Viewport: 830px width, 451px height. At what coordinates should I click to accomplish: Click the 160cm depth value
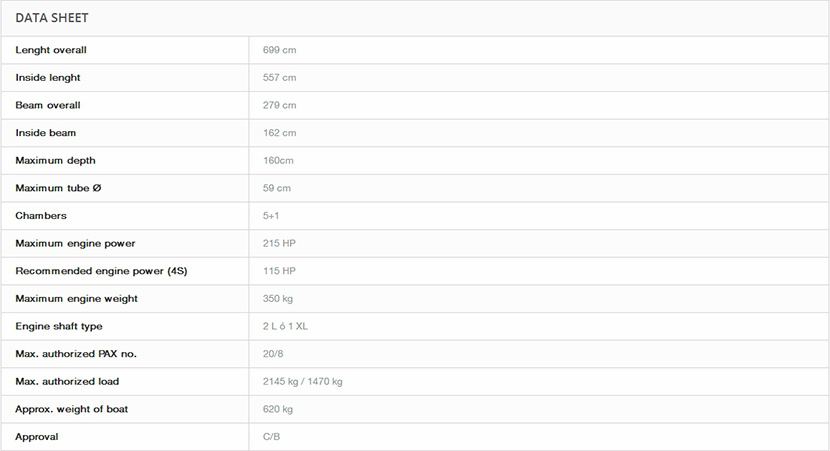[278, 160]
